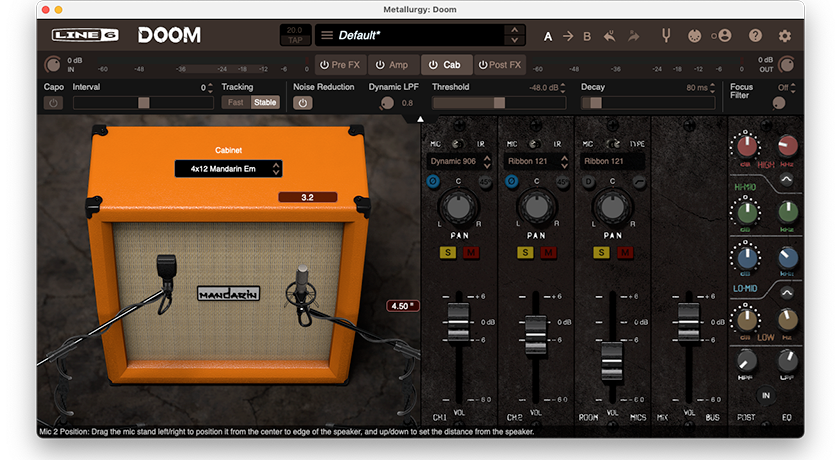
Task: Toggle LOW band shelf shape button
Action: pos(786,293)
